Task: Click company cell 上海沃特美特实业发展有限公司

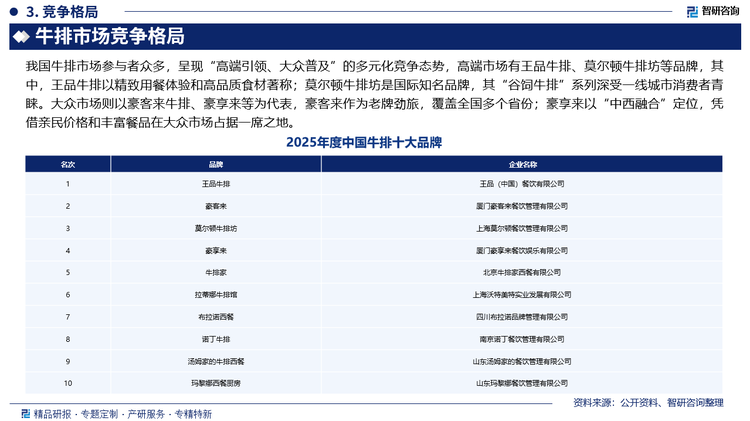Action: 522,295
